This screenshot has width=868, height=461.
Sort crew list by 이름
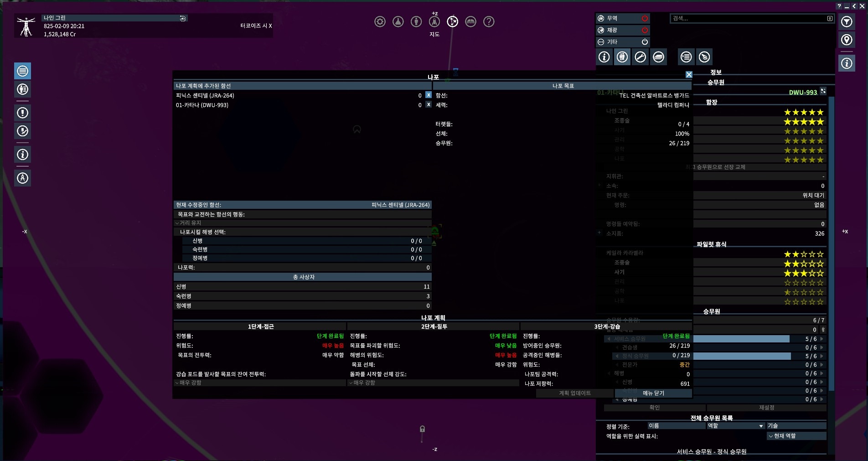(677, 426)
